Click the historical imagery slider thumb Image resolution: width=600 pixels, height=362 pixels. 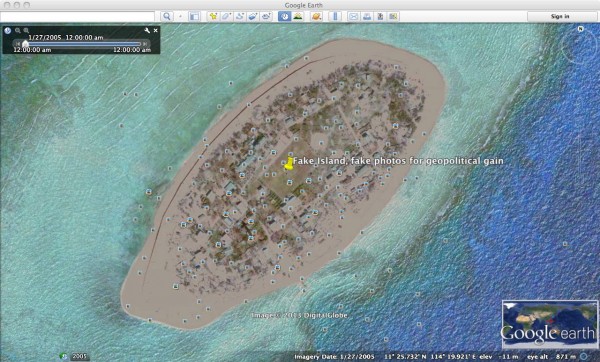click(25, 44)
